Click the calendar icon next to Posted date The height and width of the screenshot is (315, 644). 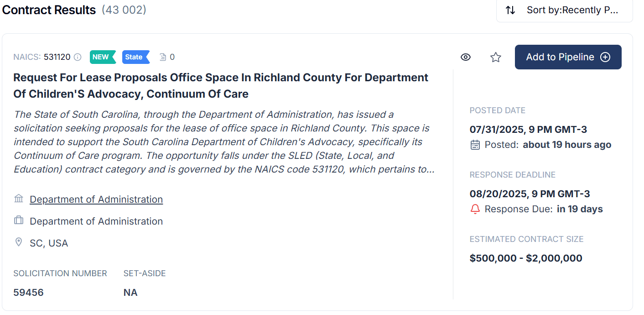point(475,145)
